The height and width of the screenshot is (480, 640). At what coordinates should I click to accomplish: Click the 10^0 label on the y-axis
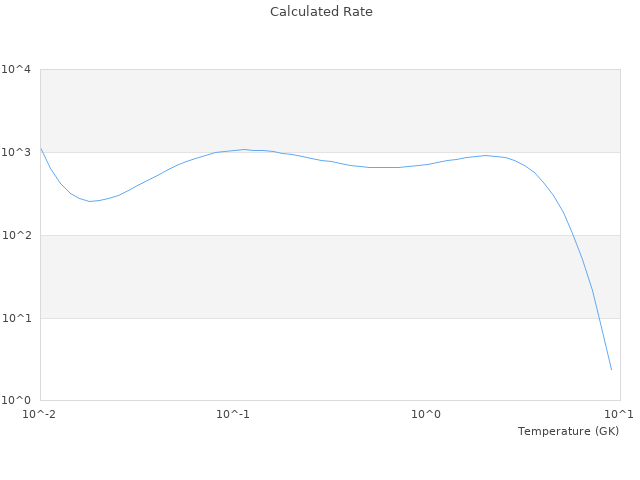(16, 401)
